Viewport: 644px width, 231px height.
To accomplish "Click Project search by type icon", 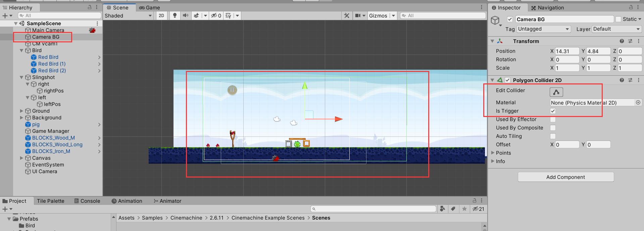I will coord(443,209).
